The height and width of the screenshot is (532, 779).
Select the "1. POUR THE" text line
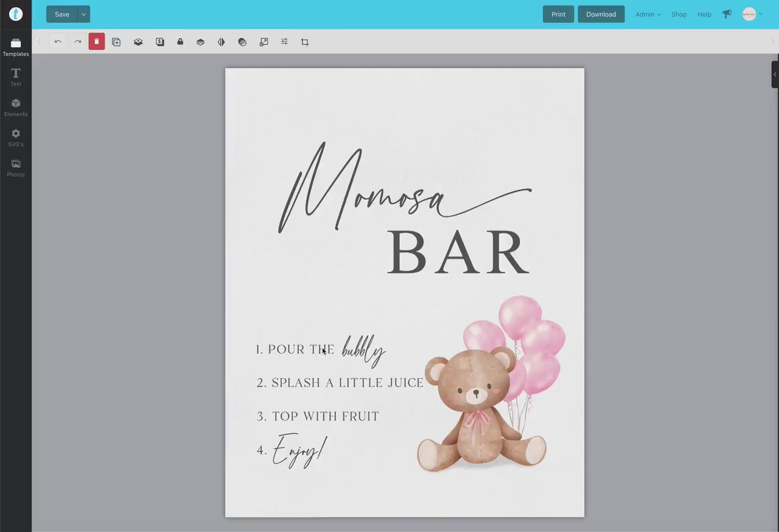pos(295,349)
